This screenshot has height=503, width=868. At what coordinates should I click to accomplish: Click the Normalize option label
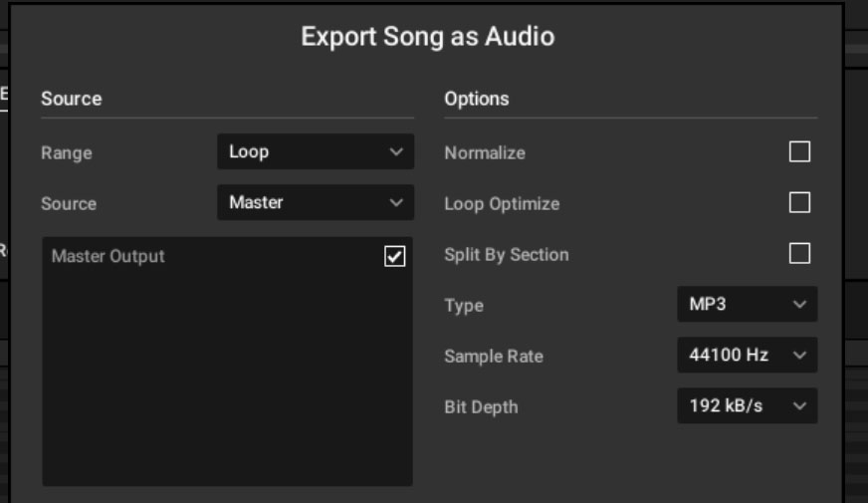click(x=485, y=152)
